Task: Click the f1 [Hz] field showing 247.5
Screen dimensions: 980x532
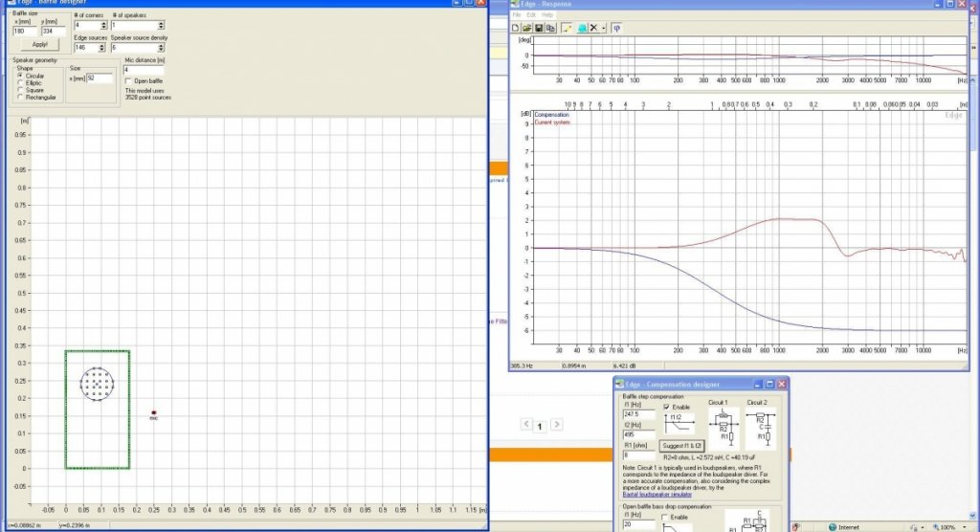Action: [638, 414]
